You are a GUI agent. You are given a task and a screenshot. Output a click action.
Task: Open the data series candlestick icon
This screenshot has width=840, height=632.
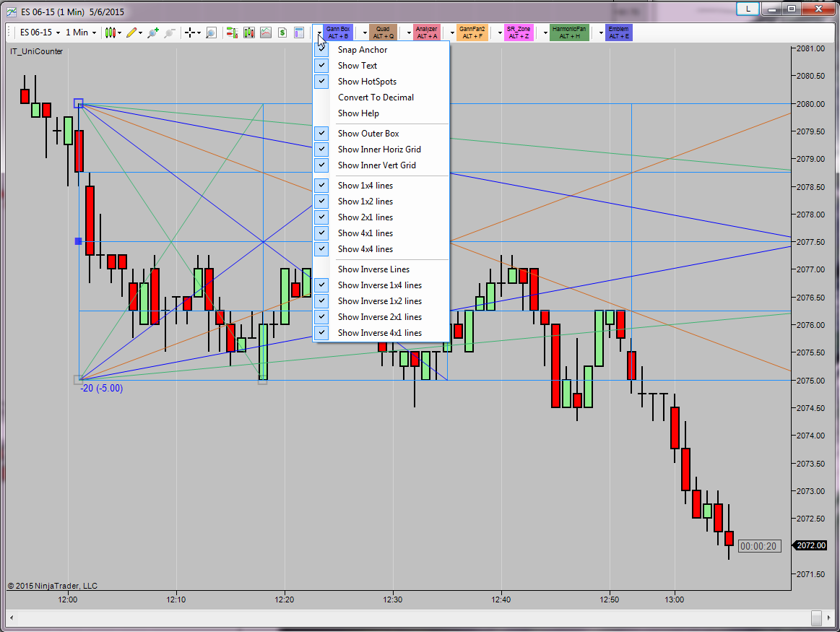(249, 33)
